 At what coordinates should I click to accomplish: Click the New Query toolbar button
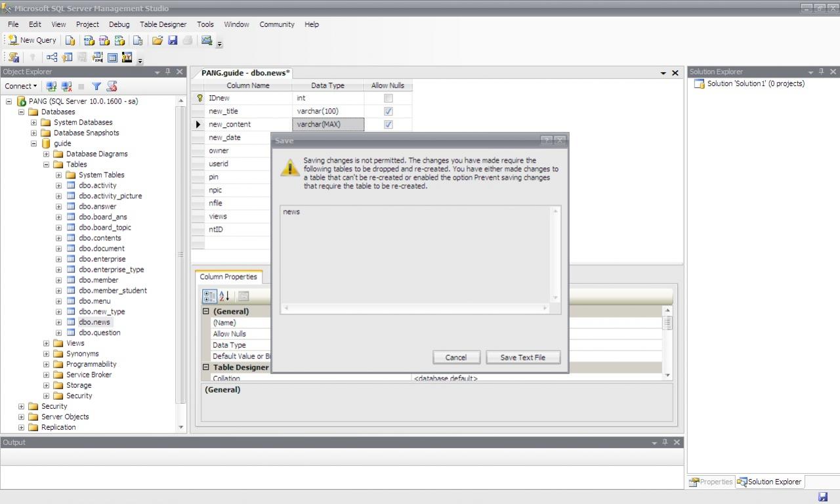[32, 40]
